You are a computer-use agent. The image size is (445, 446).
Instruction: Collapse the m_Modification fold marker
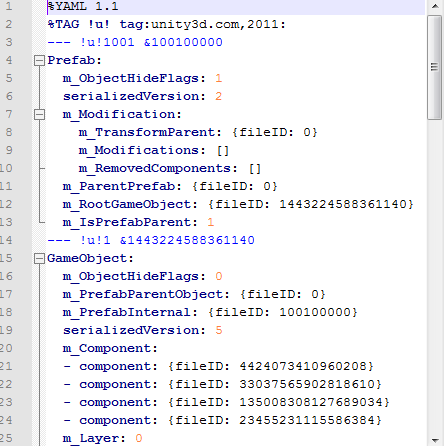[x=39, y=114]
